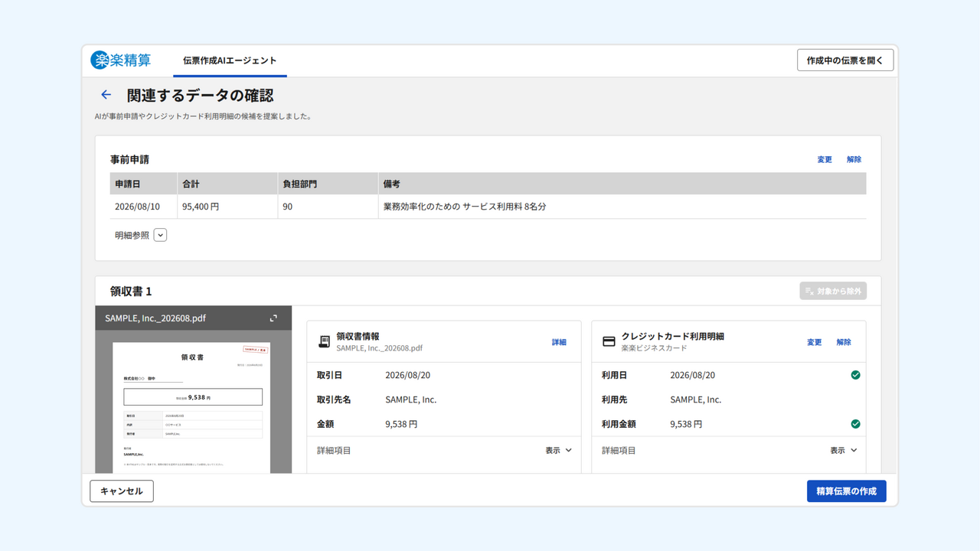Click 備考 text 業務効率化のための サービス利用料 8名分
Viewport: 980px width, 551px height.
tap(465, 207)
